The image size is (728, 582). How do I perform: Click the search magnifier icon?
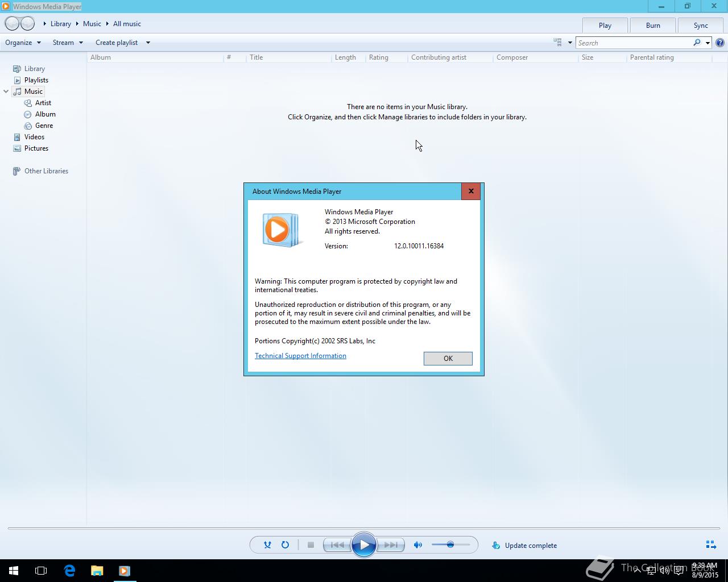(x=697, y=43)
